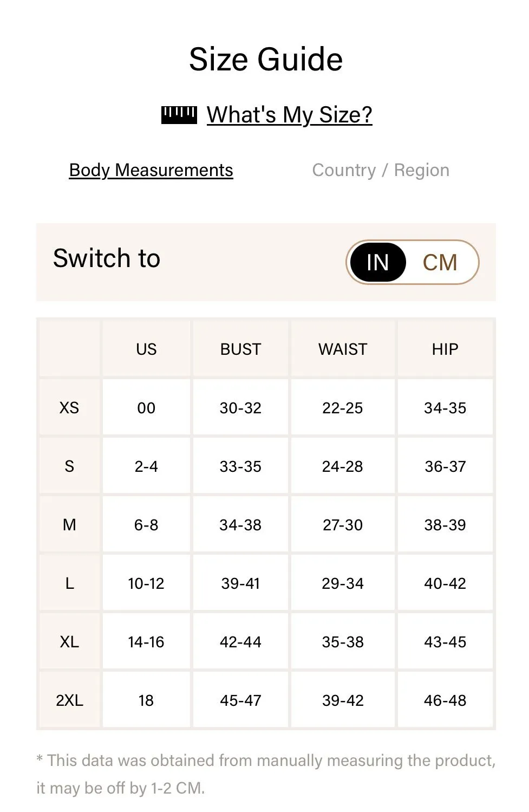Click the HIP column header
The height and width of the screenshot is (812, 529).
445,349
